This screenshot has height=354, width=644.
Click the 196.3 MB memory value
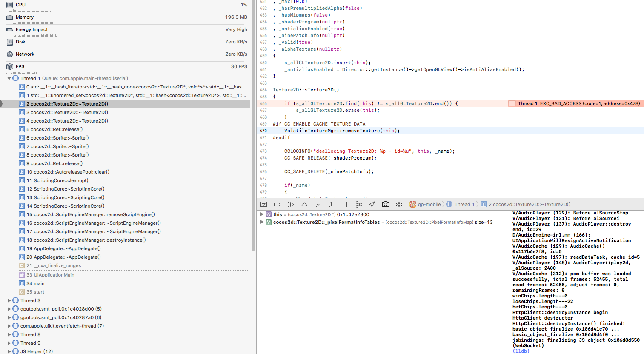(x=236, y=17)
